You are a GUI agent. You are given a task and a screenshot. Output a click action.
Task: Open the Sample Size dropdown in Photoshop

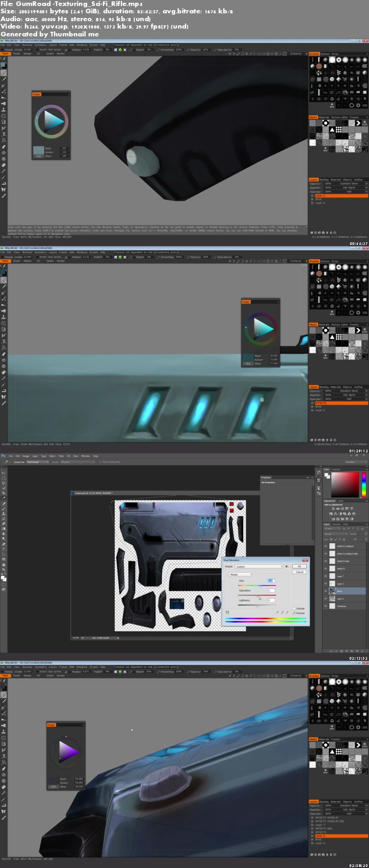point(38,462)
